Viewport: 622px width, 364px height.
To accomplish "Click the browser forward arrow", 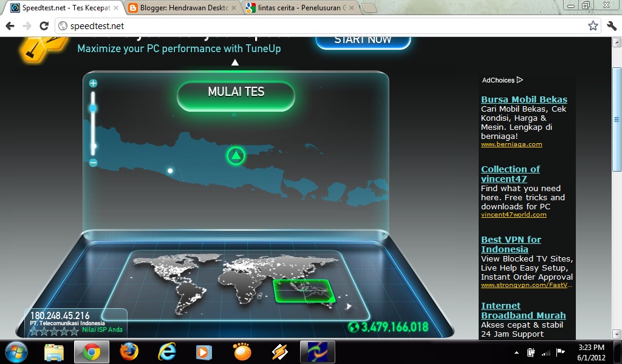I will coord(27,26).
